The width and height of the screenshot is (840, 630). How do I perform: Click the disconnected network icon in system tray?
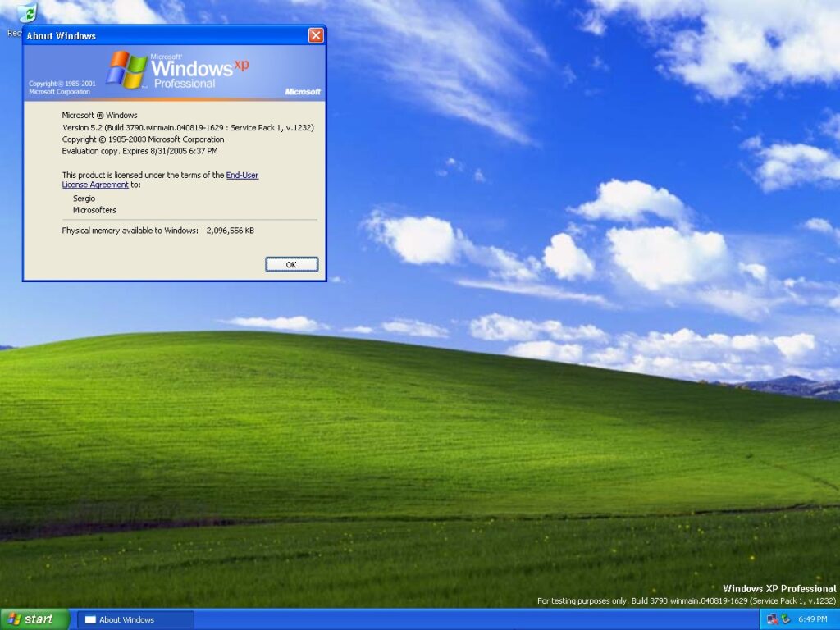click(x=772, y=619)
